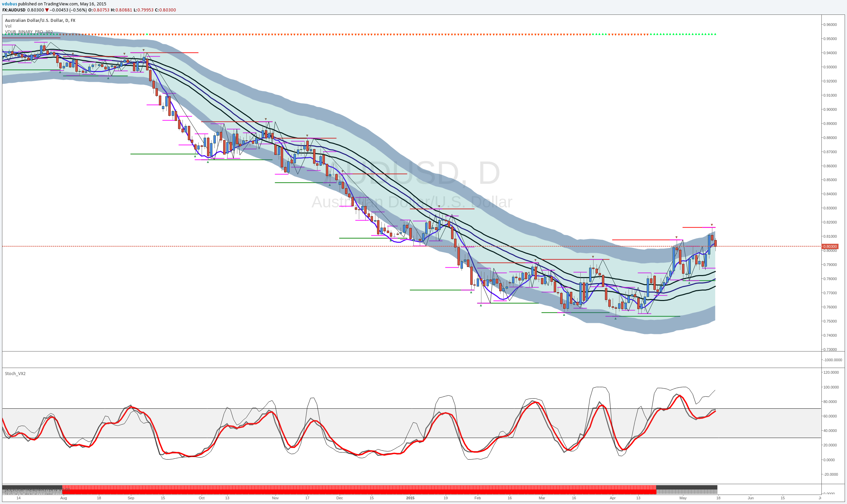Click the 0.77000 price axis label

pos(830,293)
